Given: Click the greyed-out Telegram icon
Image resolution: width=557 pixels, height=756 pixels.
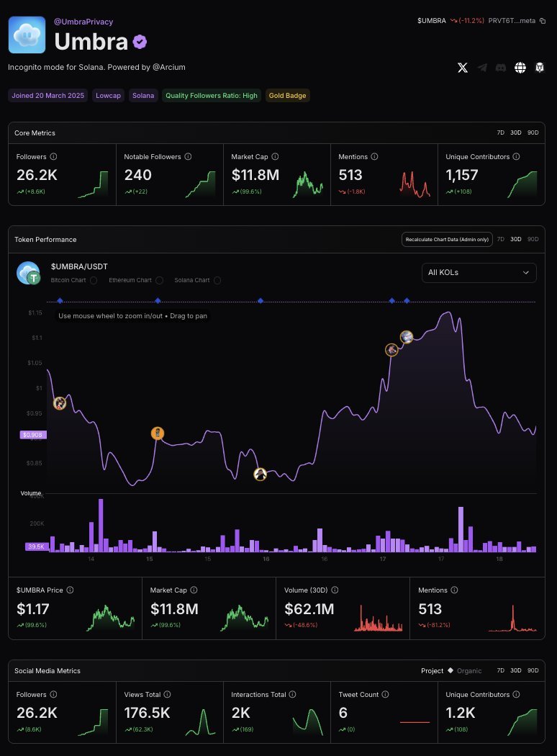Looking at the screenshot, I should (x=482, y=68).
